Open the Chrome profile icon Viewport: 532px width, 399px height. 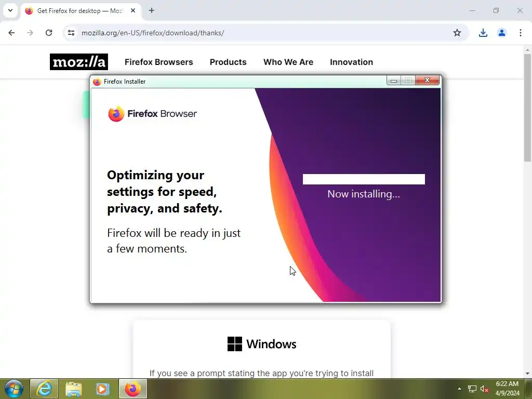pyautogui.click(x=501, y=33)
